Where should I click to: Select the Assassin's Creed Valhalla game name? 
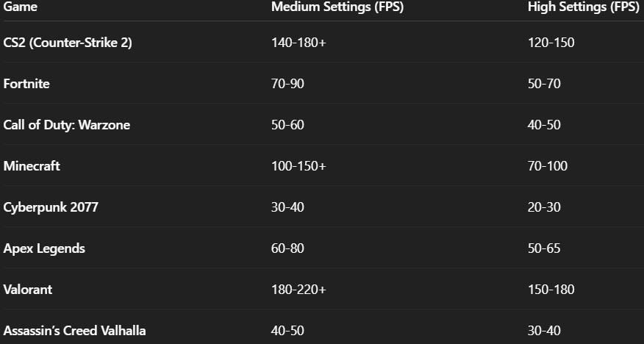coord(74,331)
